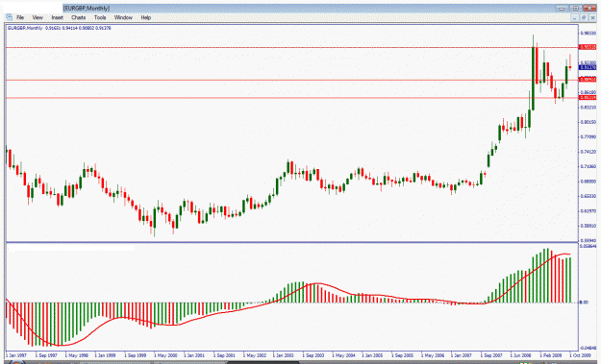Open the Insert menu

[x=57, y=17]
